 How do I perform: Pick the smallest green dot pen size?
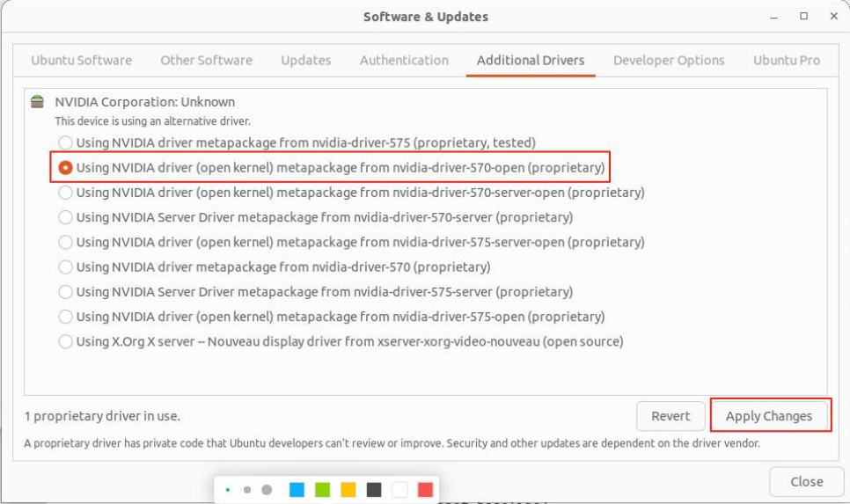click(x=228, y=490)
